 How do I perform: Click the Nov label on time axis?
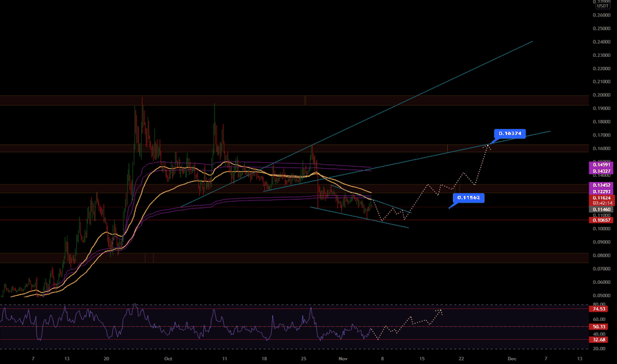pos(343,359)
